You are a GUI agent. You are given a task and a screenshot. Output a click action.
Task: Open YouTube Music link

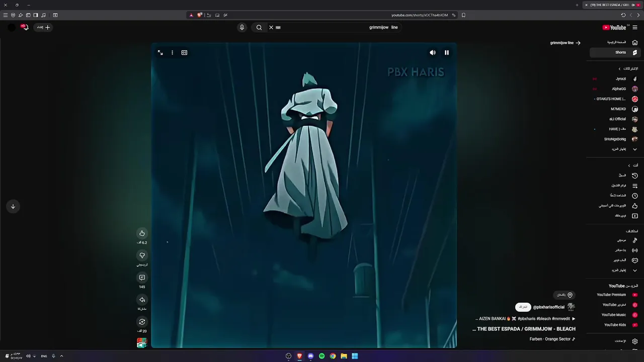click(615, 315)
